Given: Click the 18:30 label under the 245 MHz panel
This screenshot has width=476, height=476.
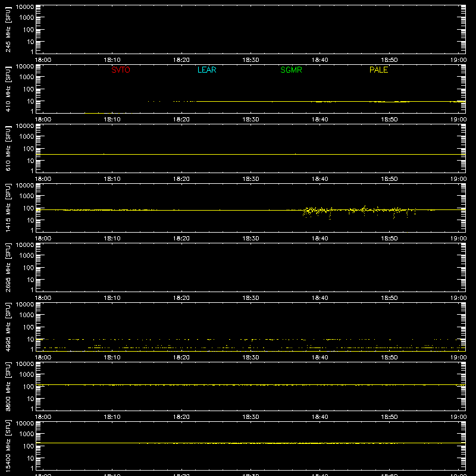Looking at the screenshot, I should click(250, 60).
